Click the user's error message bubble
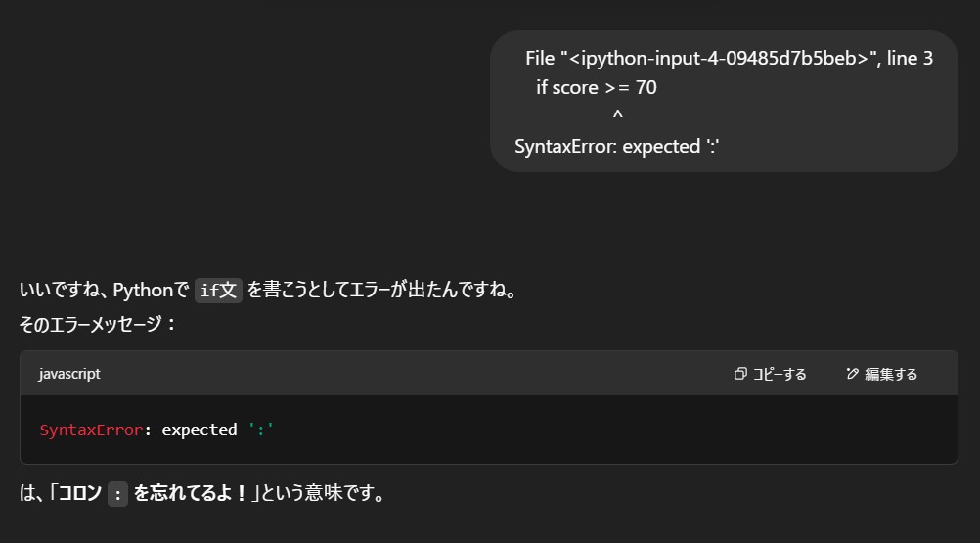The image size is (980, 543). [x=724, y=102]
